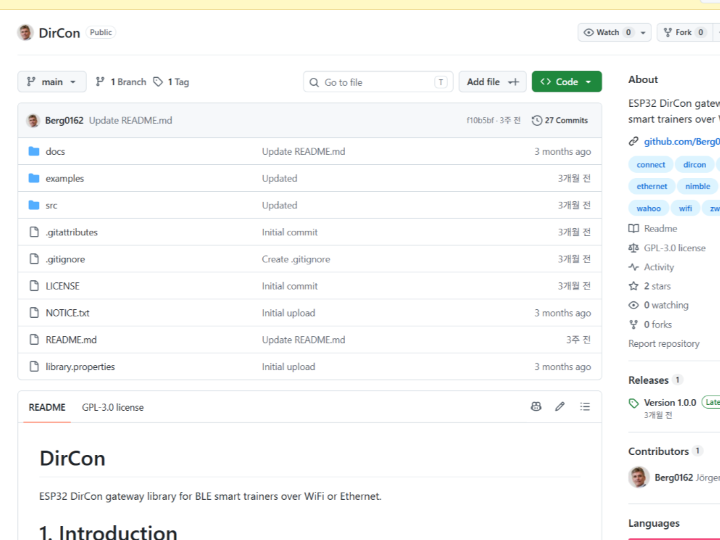
Task: Open the docs folder name
Action: [55, 151]
